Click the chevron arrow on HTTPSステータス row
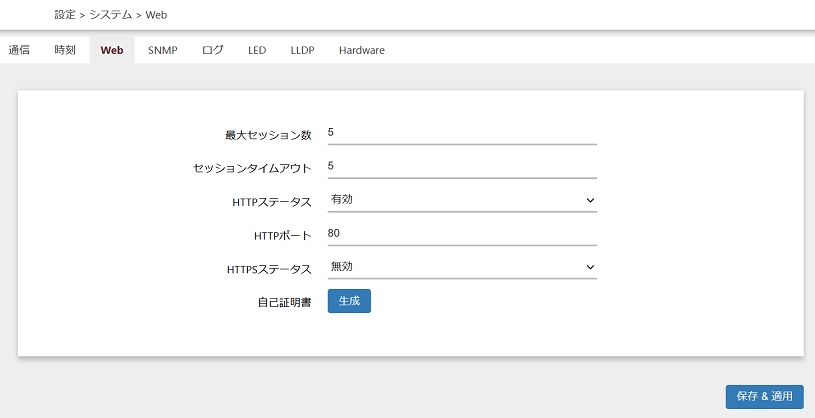 pos(589,267)
